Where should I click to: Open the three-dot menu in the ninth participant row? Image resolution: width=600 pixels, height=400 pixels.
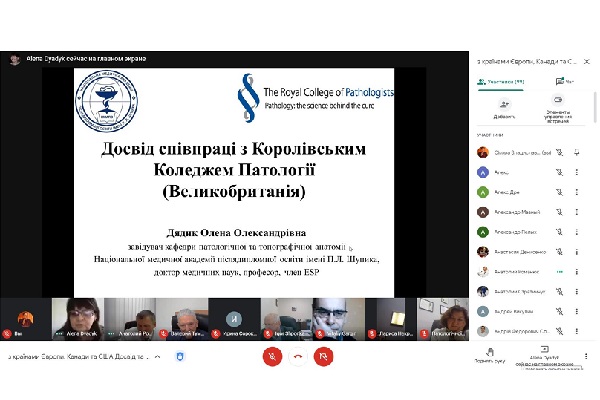[x=577, y=312]
